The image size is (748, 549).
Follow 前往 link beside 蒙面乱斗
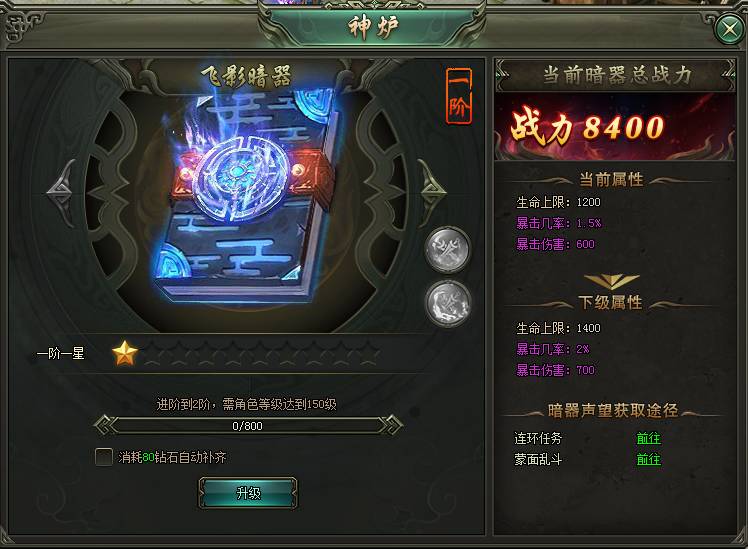(x=648, y=459)
